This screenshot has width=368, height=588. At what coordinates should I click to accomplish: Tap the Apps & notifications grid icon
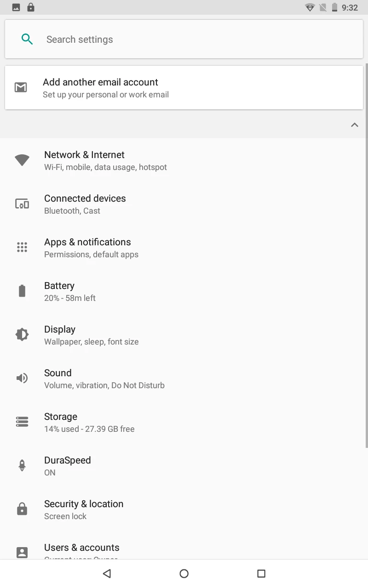click(22, 247)
